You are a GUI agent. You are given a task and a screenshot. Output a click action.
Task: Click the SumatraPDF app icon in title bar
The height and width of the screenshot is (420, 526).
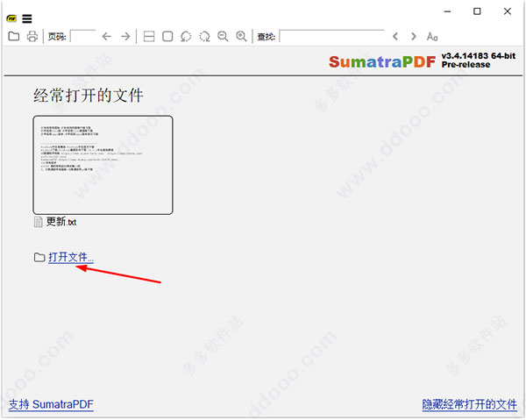[11, 18]
